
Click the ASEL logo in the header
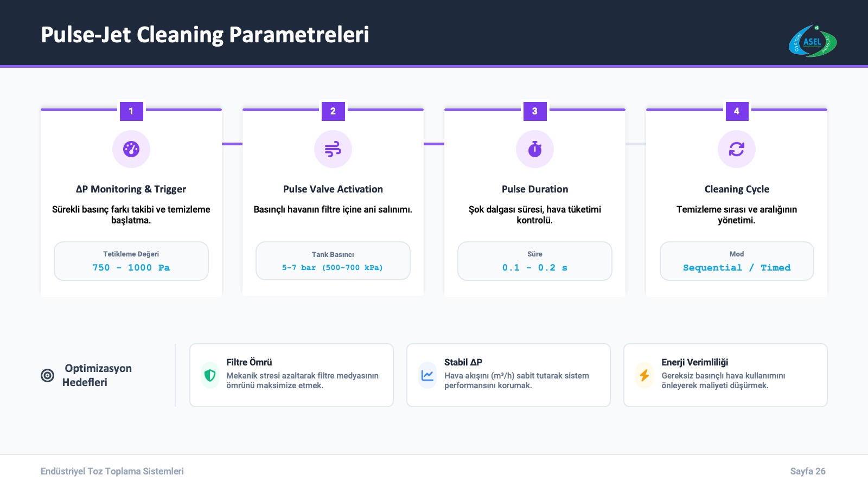pyautogui.click(x=812, y=42)
